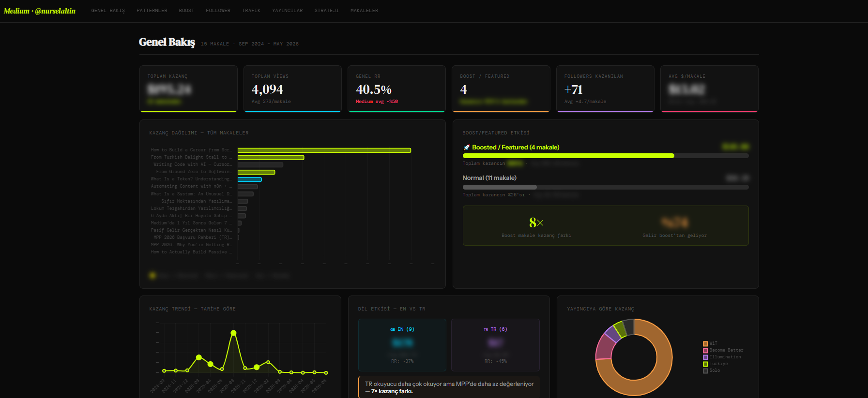The height and width of the screenshot is (398, 868).
Task: Click the Türkiye legend color square
Action: click(705, 364)
